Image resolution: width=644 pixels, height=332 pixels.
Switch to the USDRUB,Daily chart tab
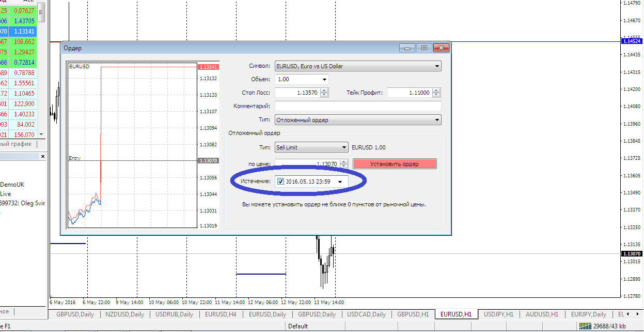[x=174, y=314]
